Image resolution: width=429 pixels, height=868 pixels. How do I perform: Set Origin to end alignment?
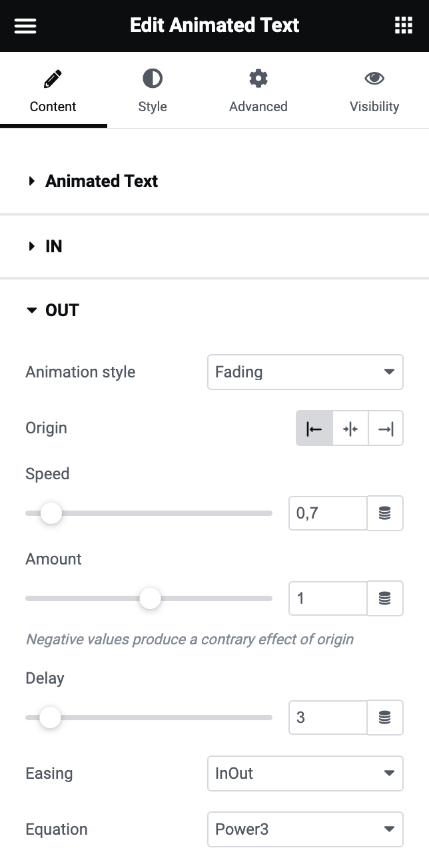pyautogui.click(x=386, y=428)
